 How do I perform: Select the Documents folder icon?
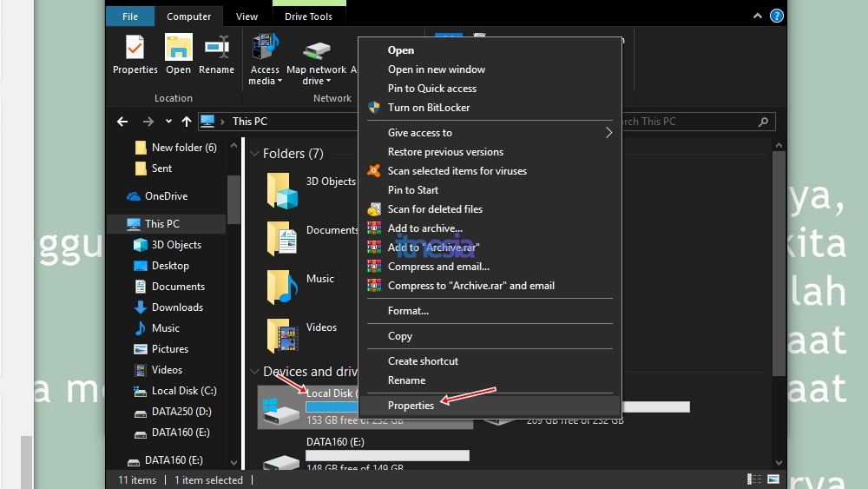tap(282, 238)
